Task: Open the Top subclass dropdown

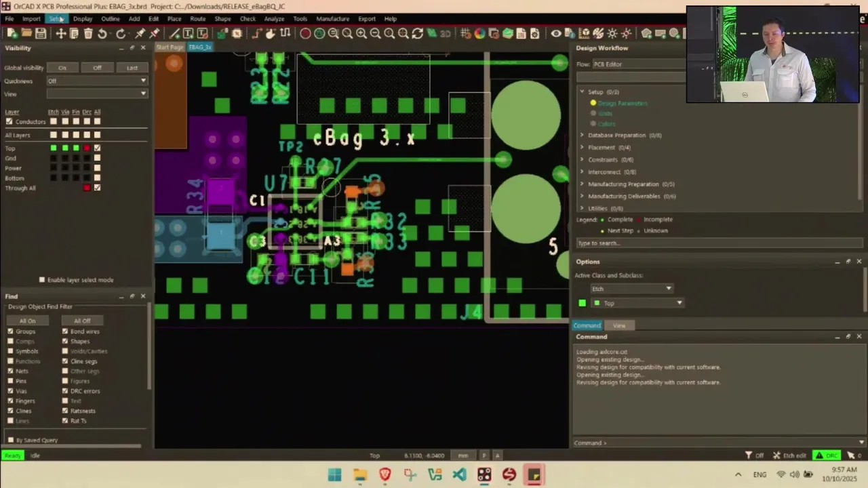Action: 637,303
